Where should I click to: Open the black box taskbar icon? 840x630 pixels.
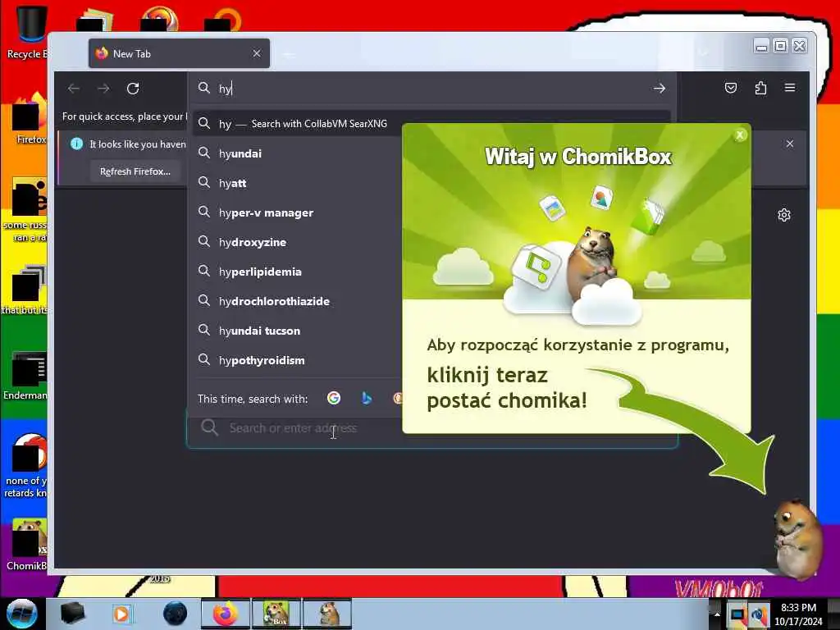tap(72, 614)
